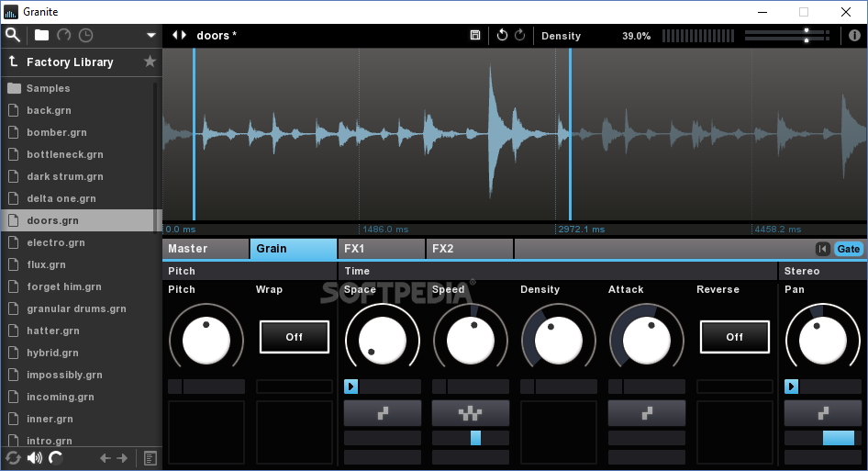Toggle the Gate button
Screen dimensions: 868x471
(x=848, y=250)
